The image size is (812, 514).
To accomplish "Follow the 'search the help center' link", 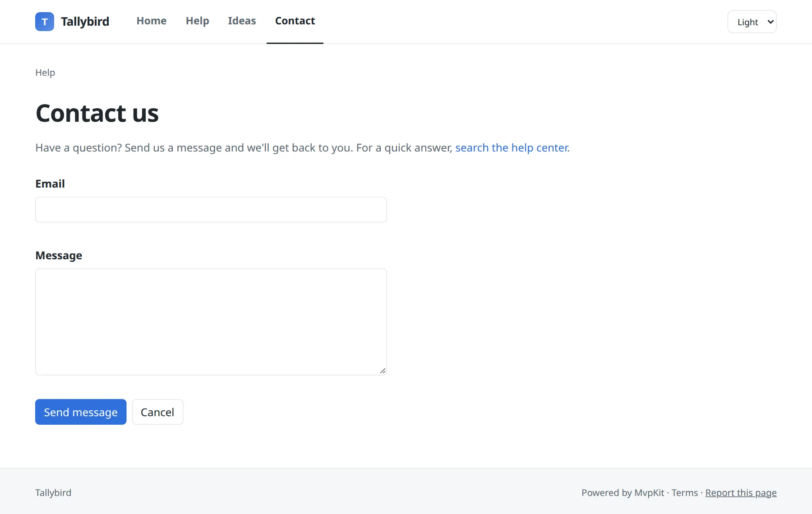I will tap(512, 148).
